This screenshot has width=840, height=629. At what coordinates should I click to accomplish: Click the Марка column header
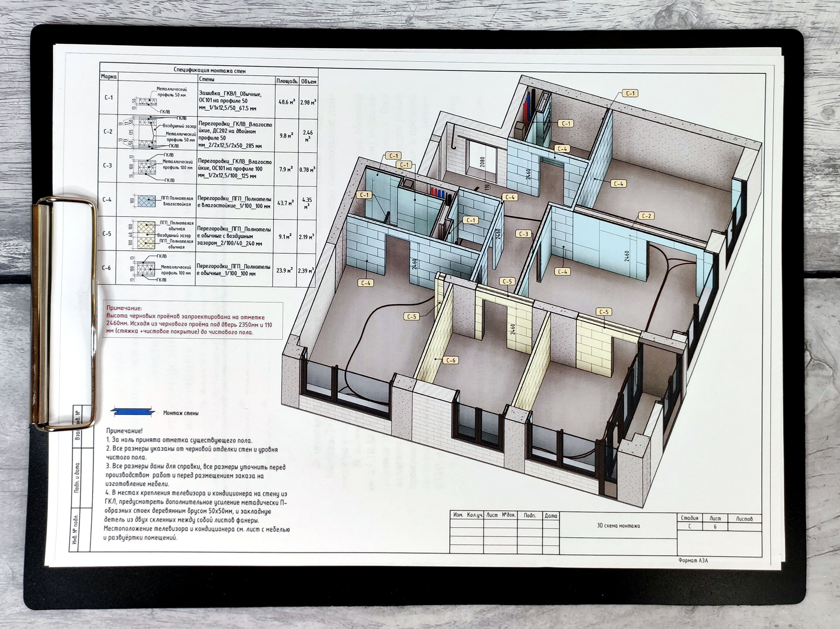108,77
